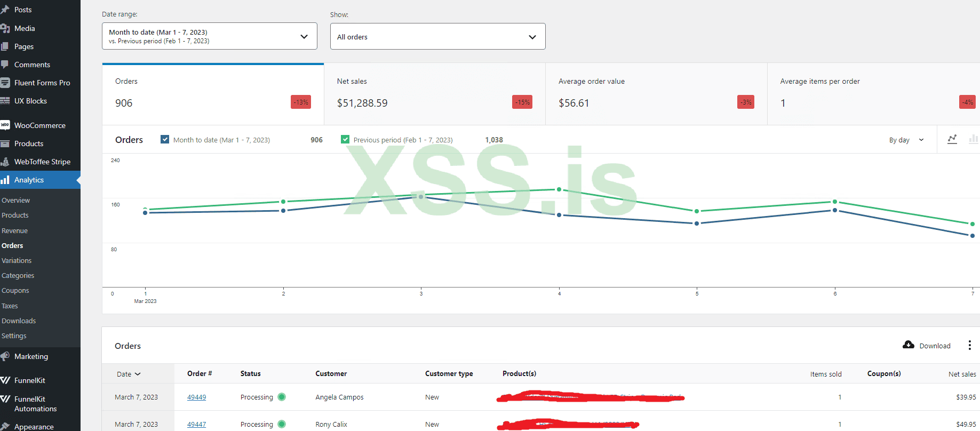Image resolution: width=980 pixels, height=431 pixels.
Task: Open the analytics Products submenu item
Action: click(x=15, y=215)
